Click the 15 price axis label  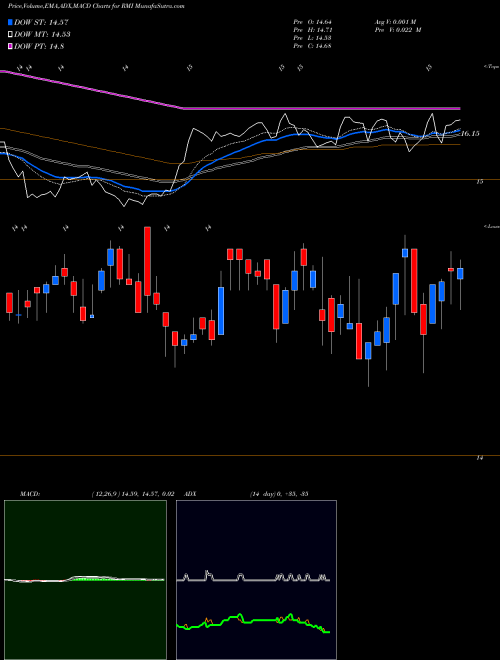coord(479,182)
